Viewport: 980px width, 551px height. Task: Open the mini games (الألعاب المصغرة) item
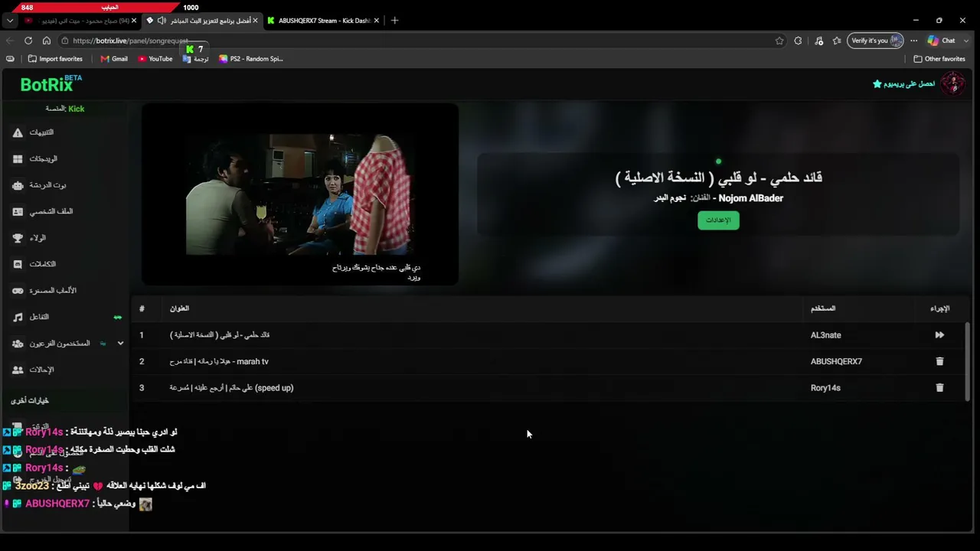click(x=44, y=291)
